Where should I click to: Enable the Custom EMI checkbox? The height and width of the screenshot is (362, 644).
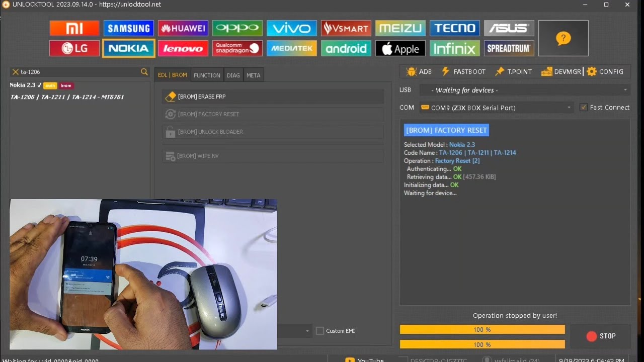click(320, 331)
